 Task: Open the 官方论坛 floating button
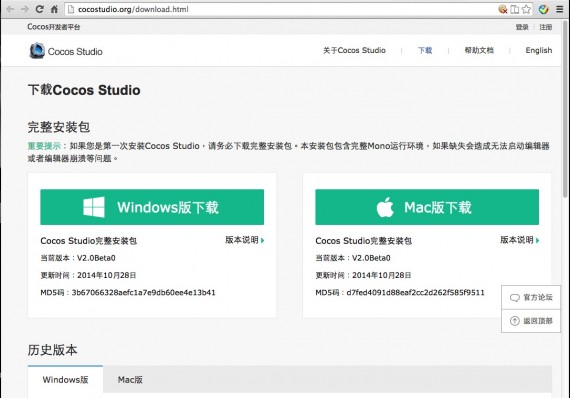point(531,298)
